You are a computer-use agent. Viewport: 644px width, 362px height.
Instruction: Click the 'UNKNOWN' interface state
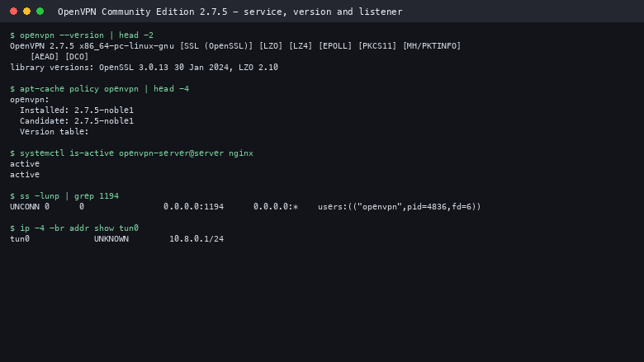111,238
